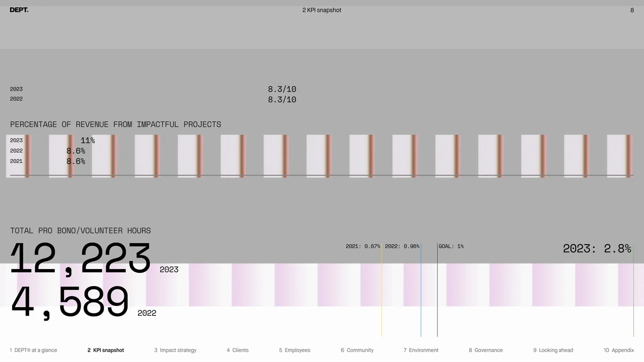Click the 12,223 volunteer hours figure
Viewport: 644px width, 362px height.
(x=81, y=258)
